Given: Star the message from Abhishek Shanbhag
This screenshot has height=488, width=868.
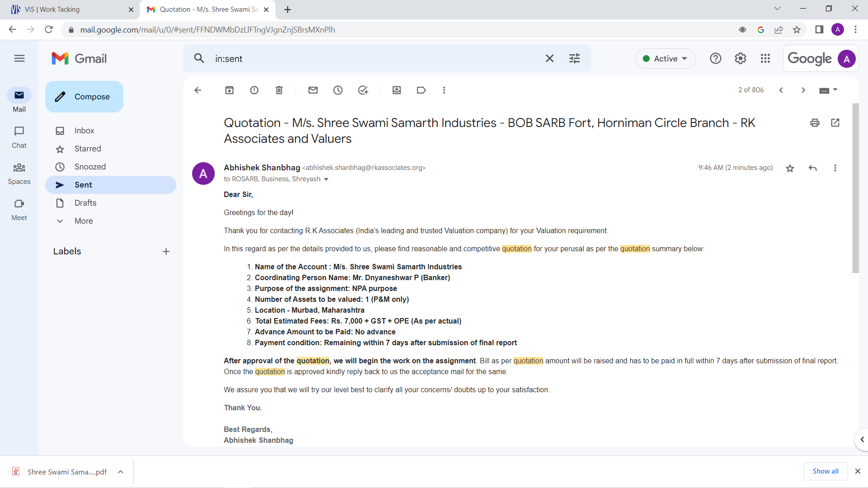Looking at the screenshot, I should (x=790, y=168).
